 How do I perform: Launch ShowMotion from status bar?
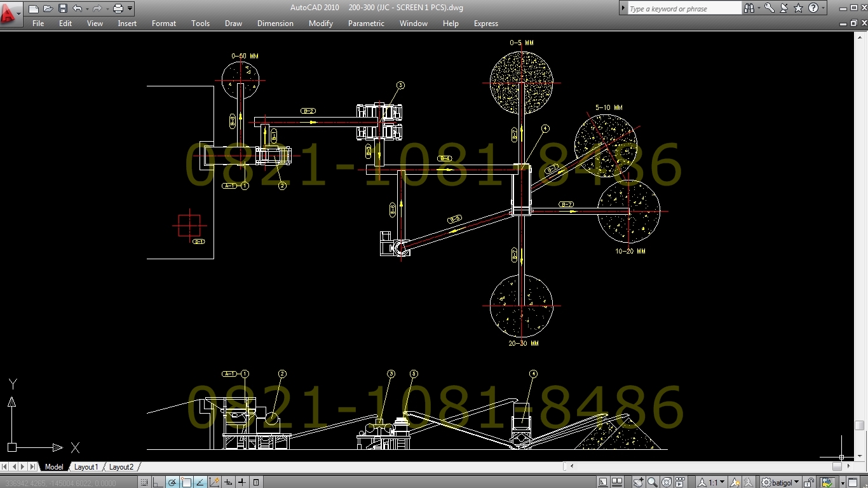[x=680, y=482]
